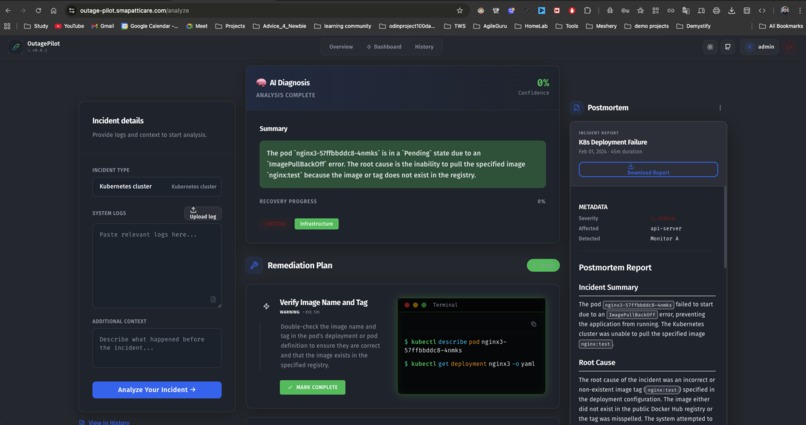
Task: Copy terminal commands with the copy icon
Action: (x=533, y=324)
